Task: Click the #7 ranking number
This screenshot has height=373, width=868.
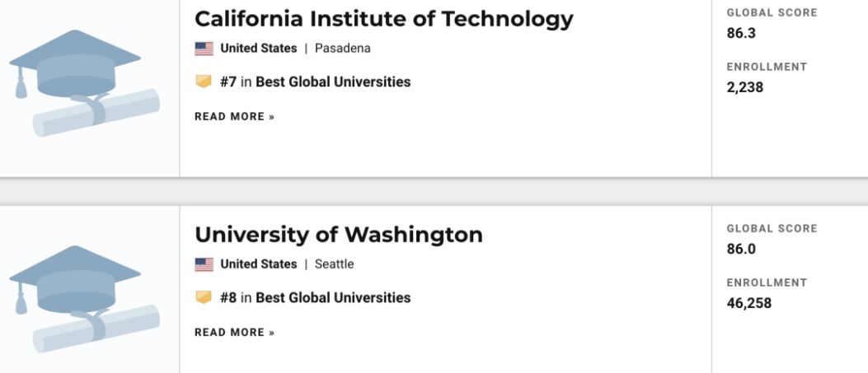Action: coord(228,82)
